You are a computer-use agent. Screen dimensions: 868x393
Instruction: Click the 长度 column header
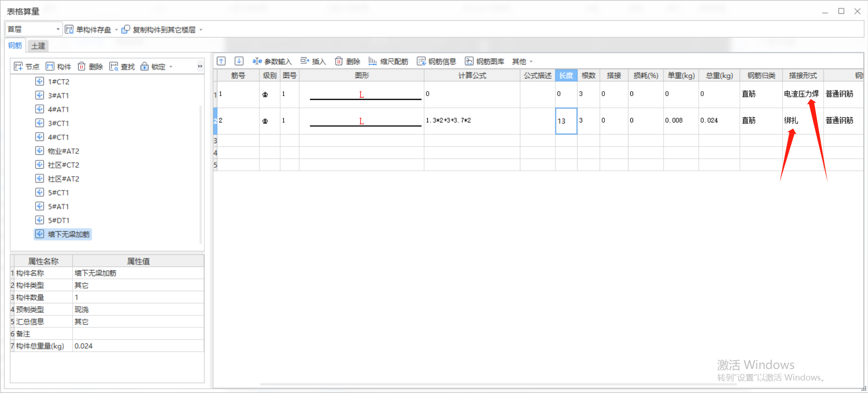[x=566, y=75]
